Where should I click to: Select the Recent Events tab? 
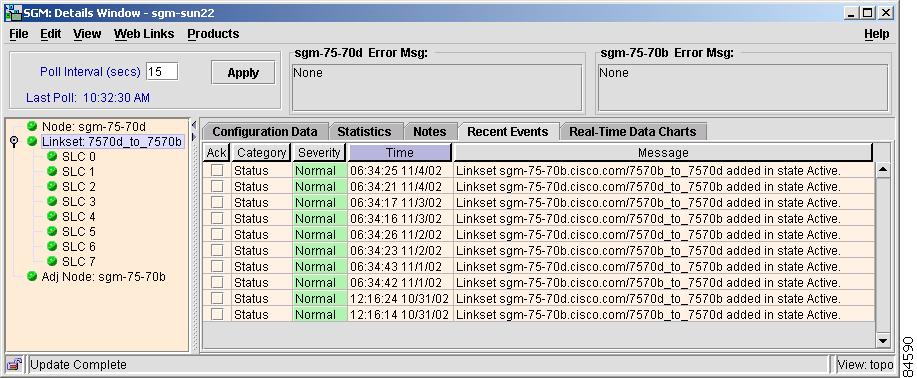(508, 132)
